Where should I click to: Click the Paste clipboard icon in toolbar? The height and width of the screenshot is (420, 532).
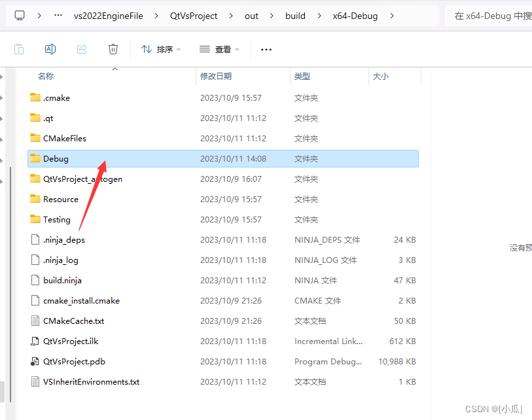tap(19, 49)
